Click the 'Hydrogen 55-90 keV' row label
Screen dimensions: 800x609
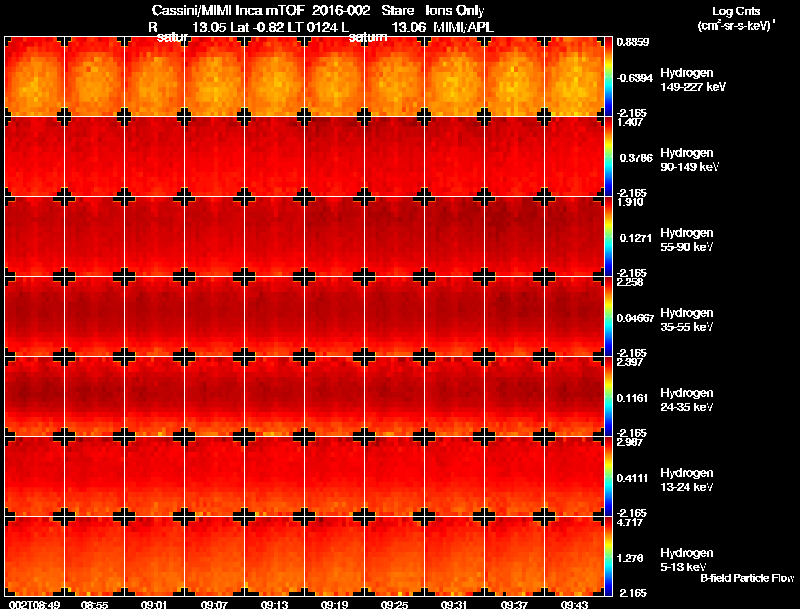[687, 240]
